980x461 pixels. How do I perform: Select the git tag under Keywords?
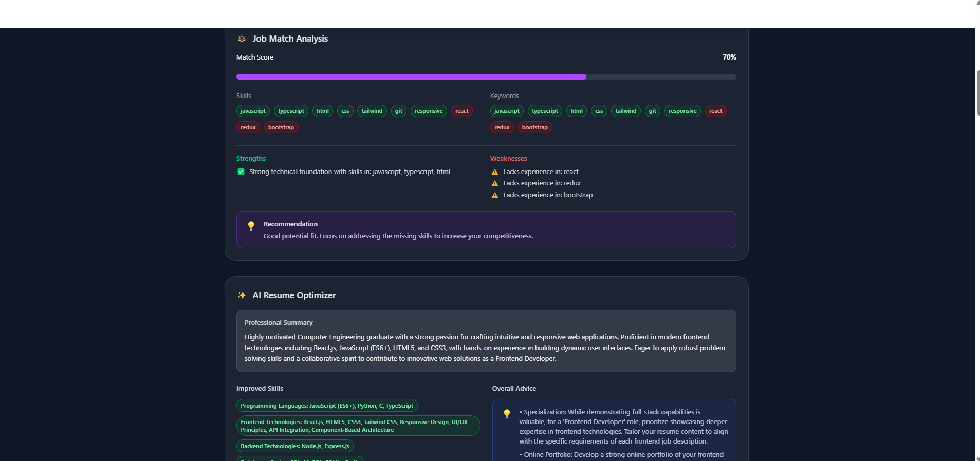click(653, 111)
